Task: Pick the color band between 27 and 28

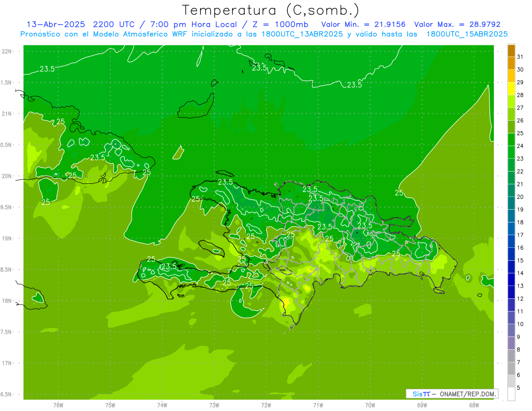Action: (x=511, y=101)
